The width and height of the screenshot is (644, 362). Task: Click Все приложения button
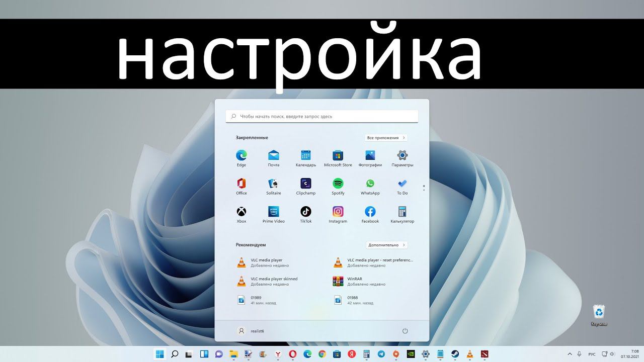click(x=386, y=138)
